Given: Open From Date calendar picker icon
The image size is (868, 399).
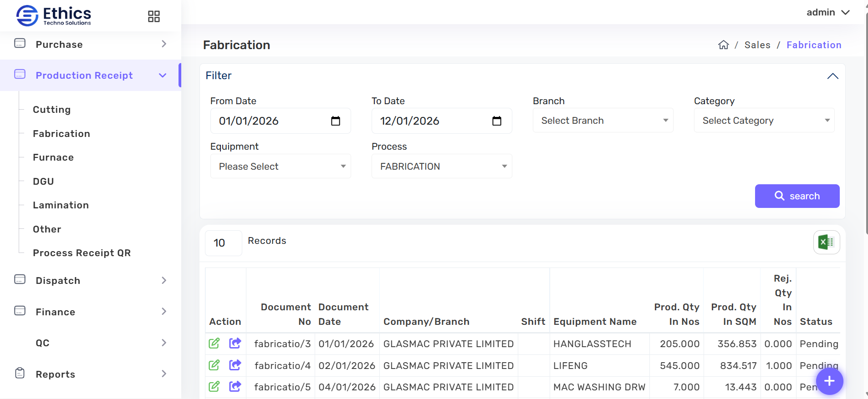Looking at the screenshot, I should [x=336, y=121].
